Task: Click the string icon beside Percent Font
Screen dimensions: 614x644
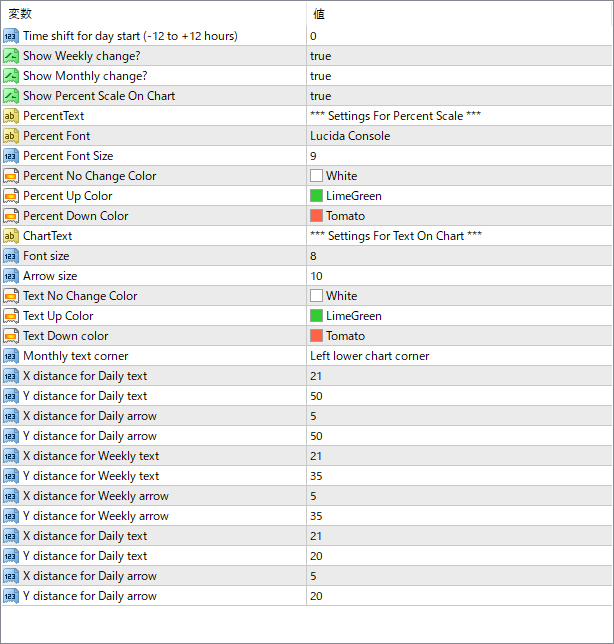Action: click(11, 136)
